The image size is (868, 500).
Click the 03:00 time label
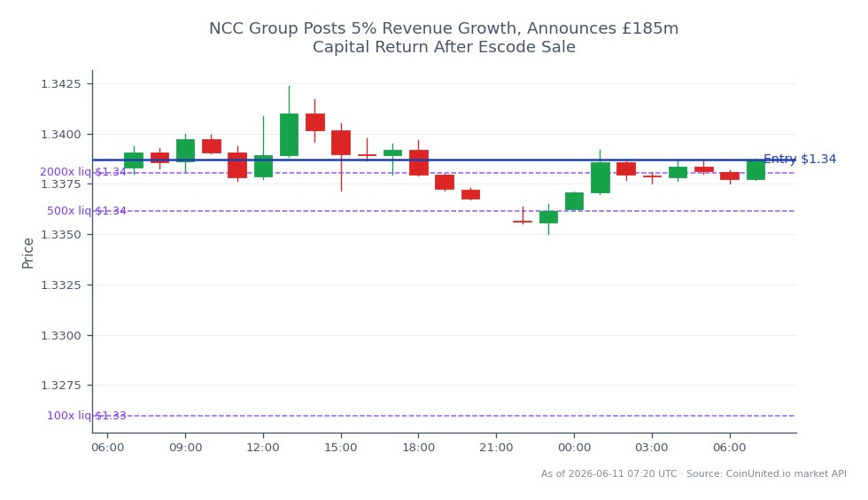(x=652, y=448)
